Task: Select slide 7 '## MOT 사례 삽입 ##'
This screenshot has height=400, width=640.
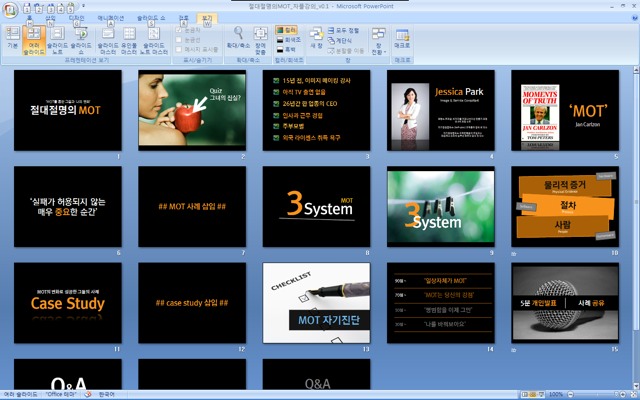Action: (x=192, y=207)
